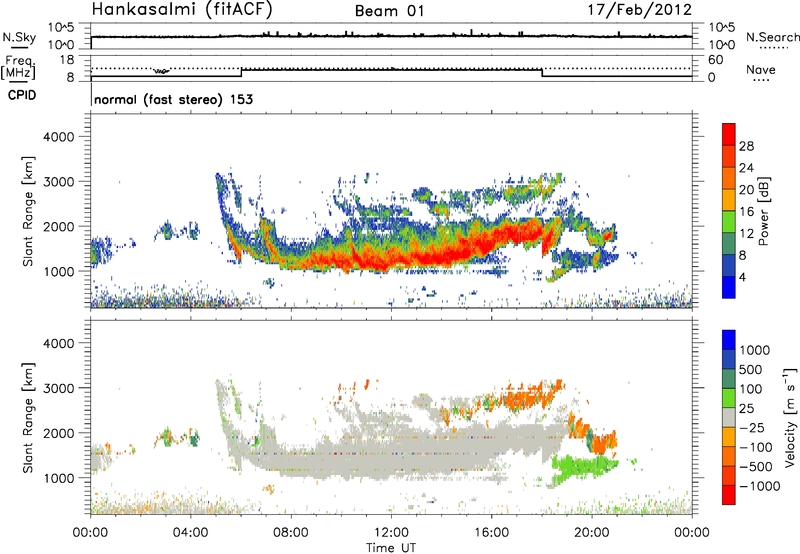Select the Time UT axis title
Screen dimensions: 800x554
pos(391,548)
